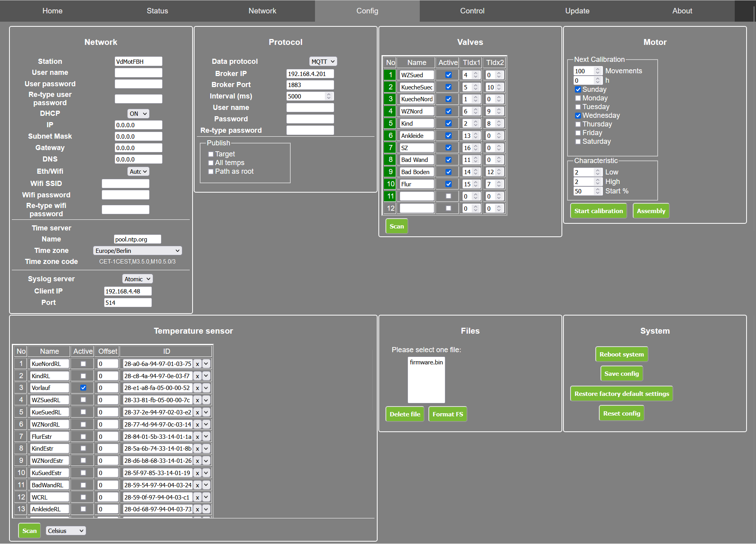Toggle Active for Vorlauf temperature sensor

pyautogui.click(x=83, y=388)
